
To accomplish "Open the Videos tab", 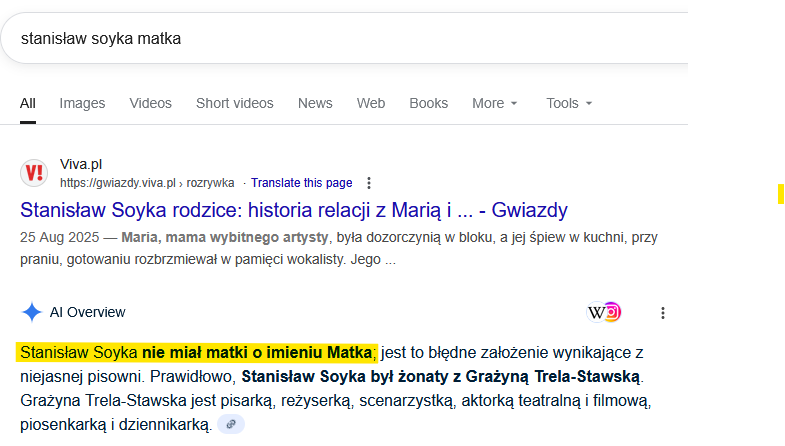I will click(x=151, y=103).
